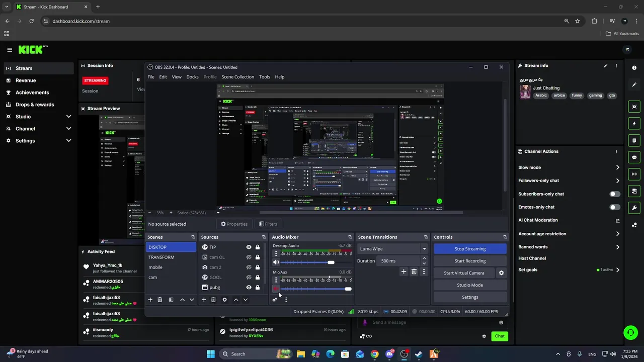Expand Set goals chevron
Viewport: 644px width, 362px height.
coord(617,270)
